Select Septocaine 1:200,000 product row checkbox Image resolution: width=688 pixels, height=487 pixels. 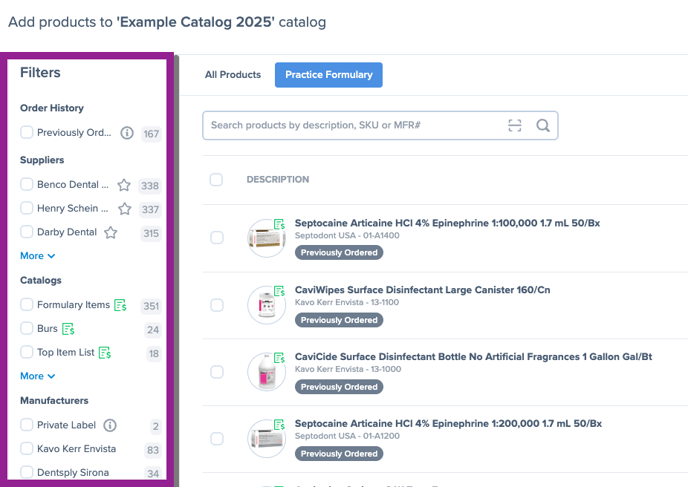coord(217,438)
